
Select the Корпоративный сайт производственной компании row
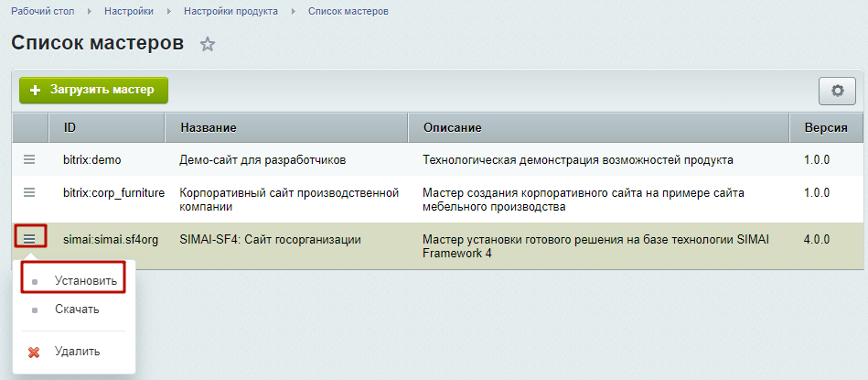[289, 200]
